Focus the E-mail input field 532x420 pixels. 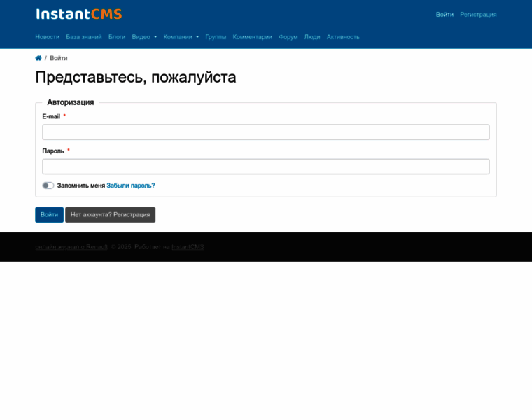(x=266, y=132)
